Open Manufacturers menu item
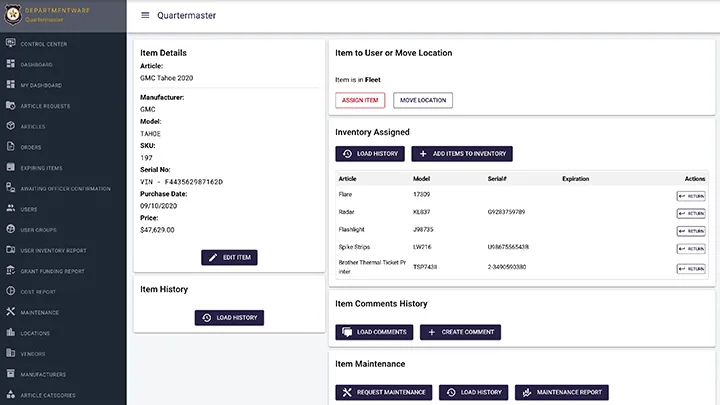 click(43, 375)
